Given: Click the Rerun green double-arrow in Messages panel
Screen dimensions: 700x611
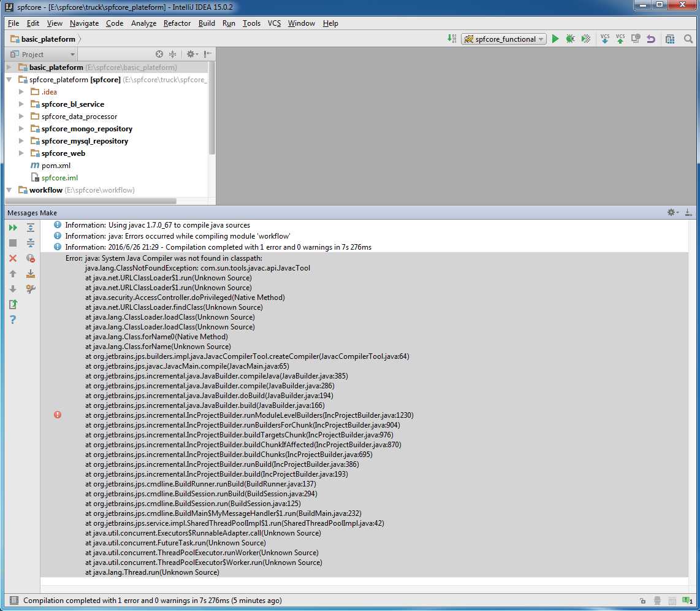Looking at the screenshot, I should click(x=13, y=228).
